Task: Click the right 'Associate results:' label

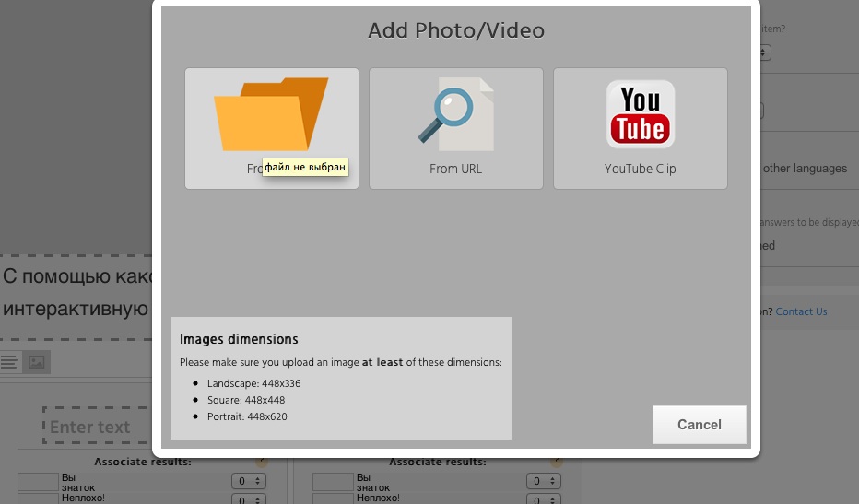Action: click(x=437, y=462)
